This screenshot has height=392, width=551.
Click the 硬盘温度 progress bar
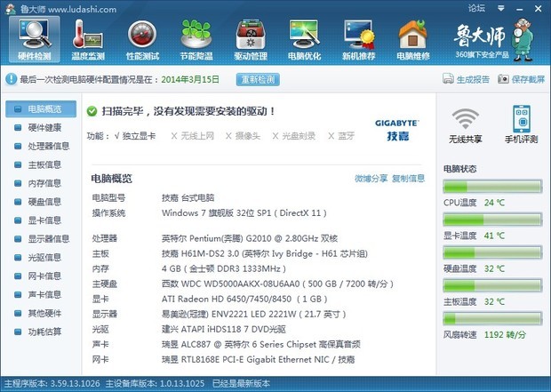click(x=492, y=252)
